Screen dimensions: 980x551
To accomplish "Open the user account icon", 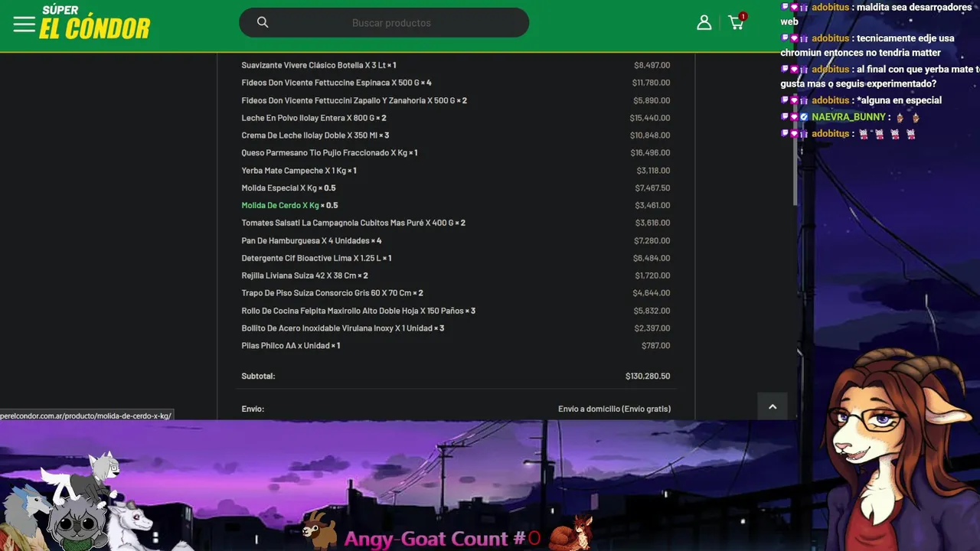I will click(x=704, y=22).
